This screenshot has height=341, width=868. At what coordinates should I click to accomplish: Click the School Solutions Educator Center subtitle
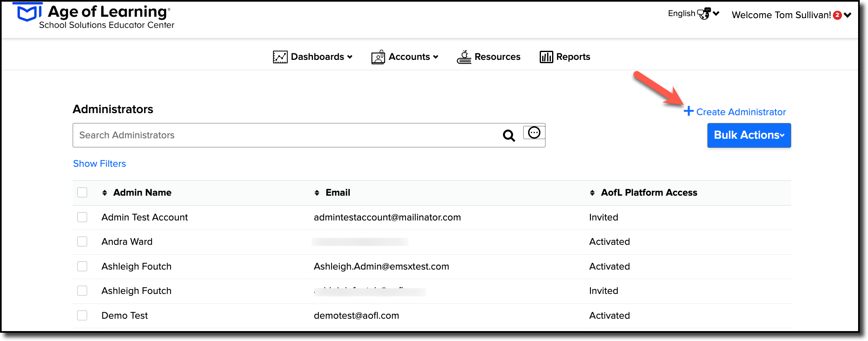[107, 25]
